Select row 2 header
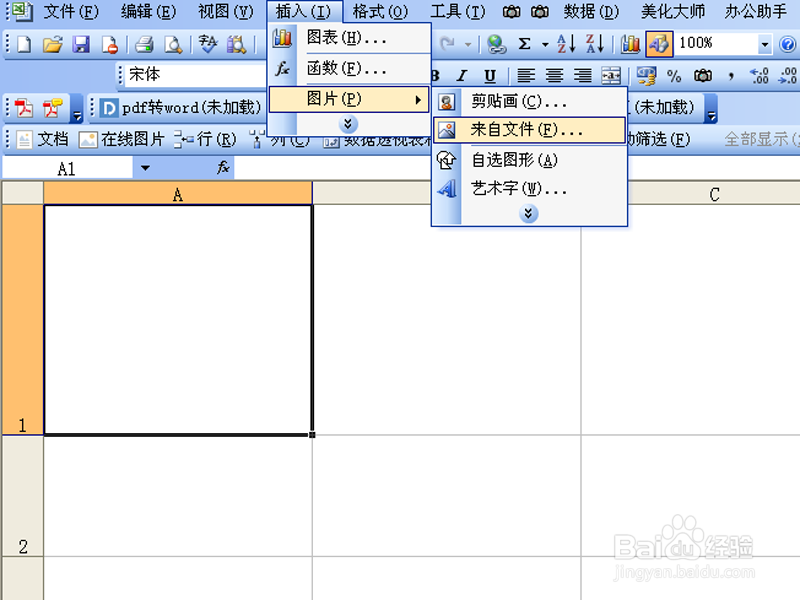 pos(22,496)
